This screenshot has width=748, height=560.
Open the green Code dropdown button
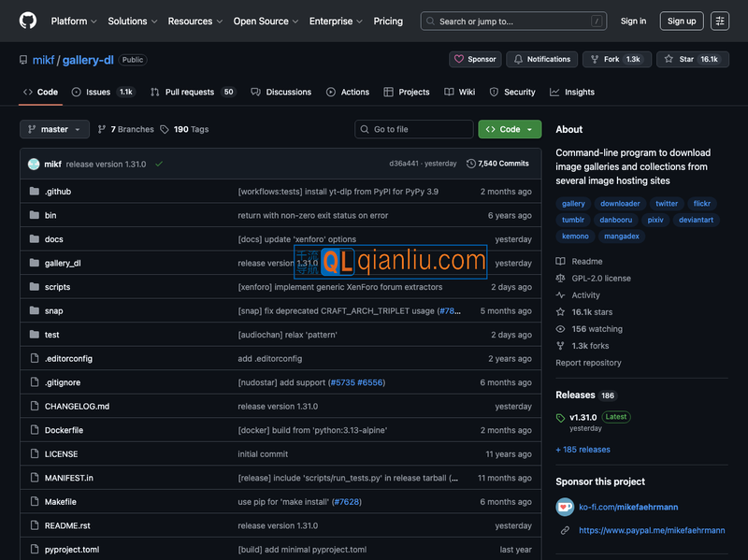point(510,129)
